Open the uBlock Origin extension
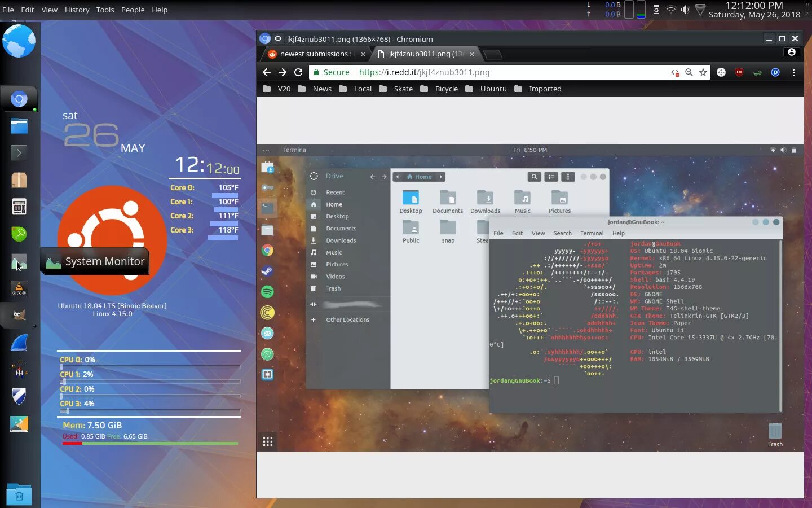The image size is (812, 508). pyautogui.click(x=739, y=72)
